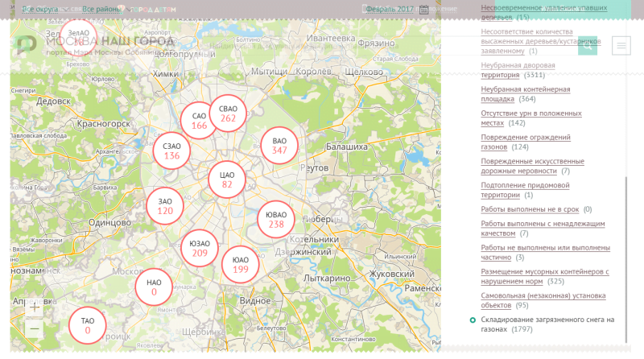The width and height of the screenshot is (644, 359).
Task: Select the ЮЗАО 209 map marker
Action: click(x=200, y=248)
